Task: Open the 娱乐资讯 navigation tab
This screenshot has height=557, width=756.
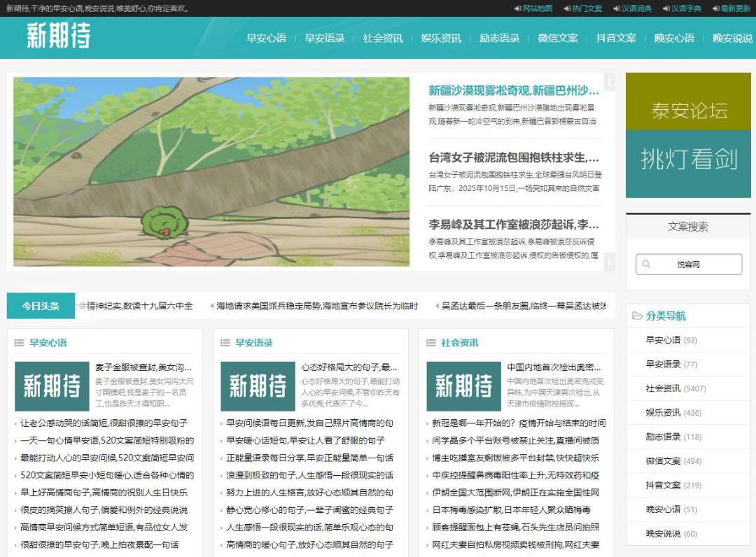Action: 441,38
